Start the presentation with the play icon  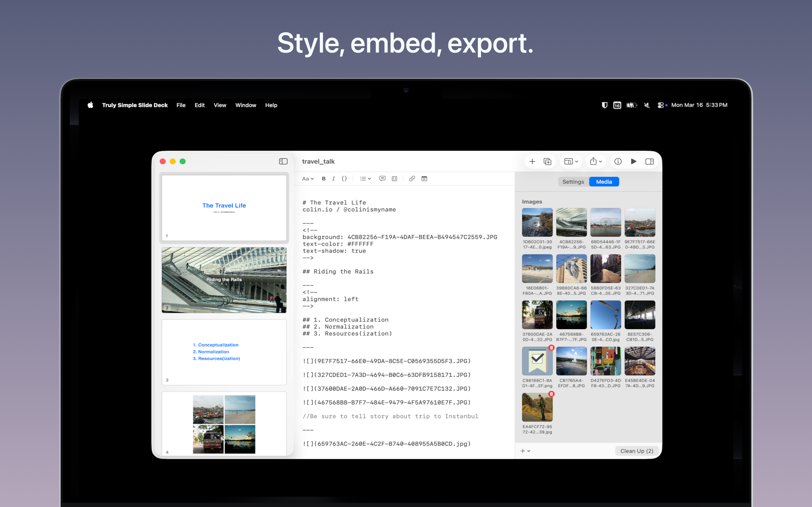(x=634, y=161)
